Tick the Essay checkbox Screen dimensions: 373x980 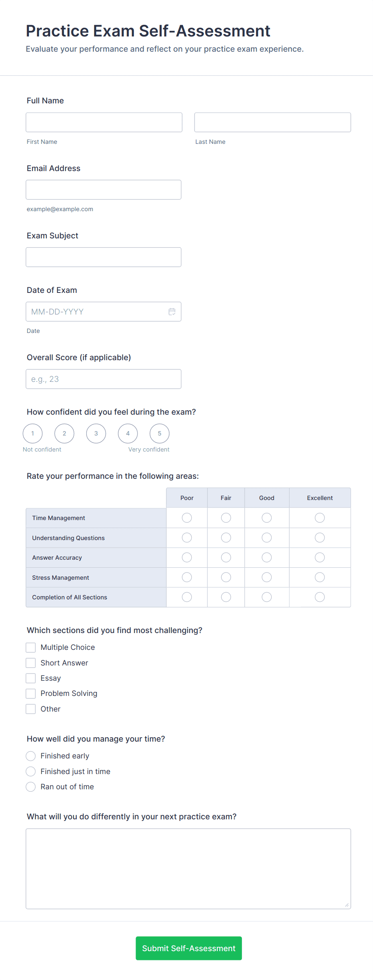(31, 678)
